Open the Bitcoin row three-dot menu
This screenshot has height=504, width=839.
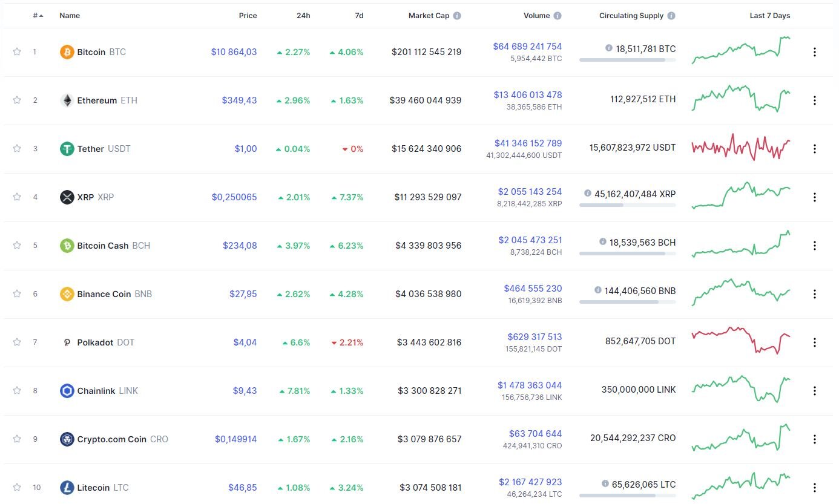click(x=814, y=52)
